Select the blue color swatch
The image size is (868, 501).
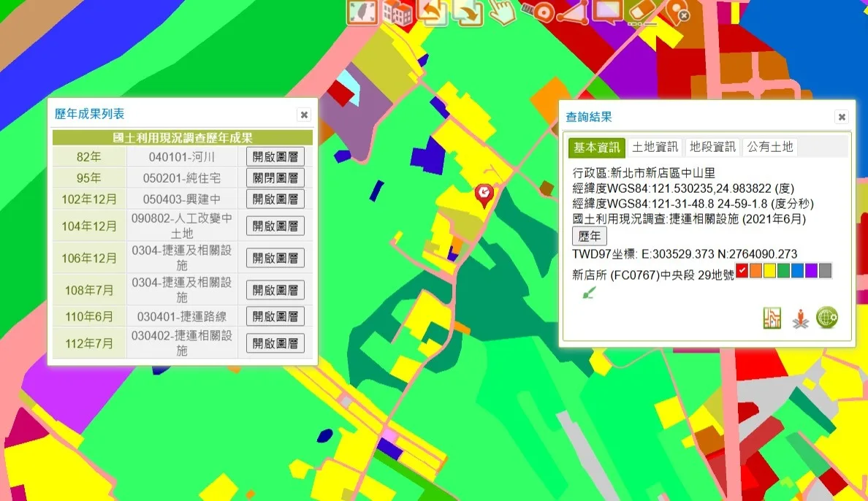click(x=797, y=270)
